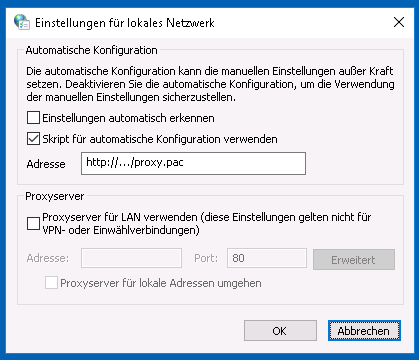Image resolution: width=419 pixels, height=360 pixels.
Task: Close the local network settings dialog
Action: pyautogui.click(x=399, y=22)
